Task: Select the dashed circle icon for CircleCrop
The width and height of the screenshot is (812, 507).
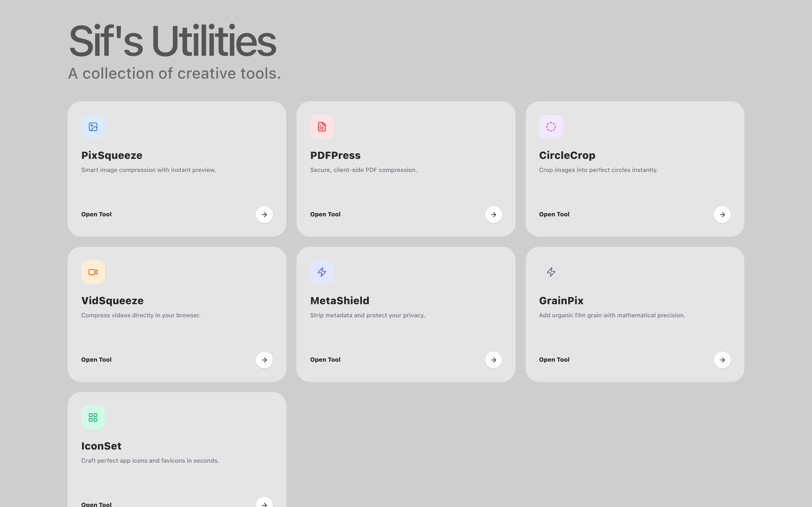Action: click(551, 126)
